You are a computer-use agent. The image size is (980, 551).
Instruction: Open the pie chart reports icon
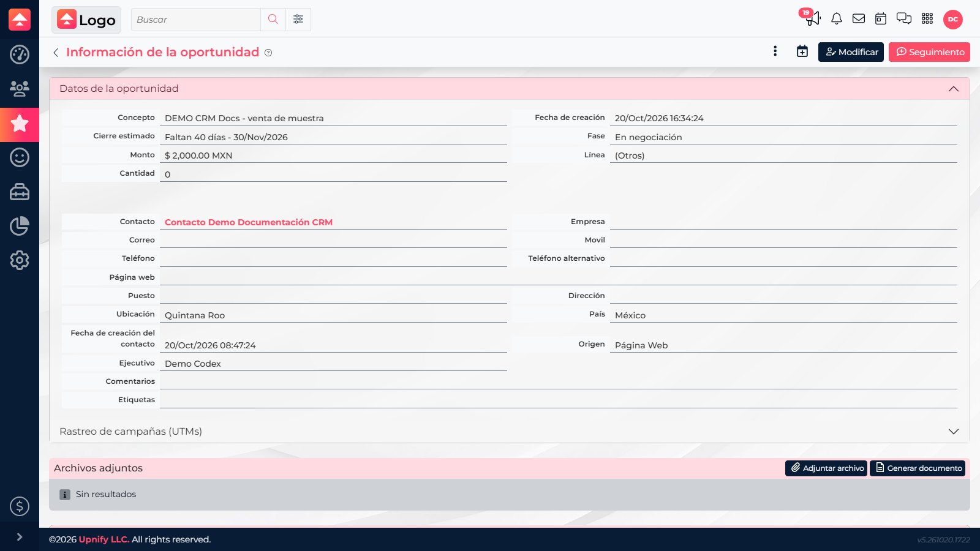point(20,226)
